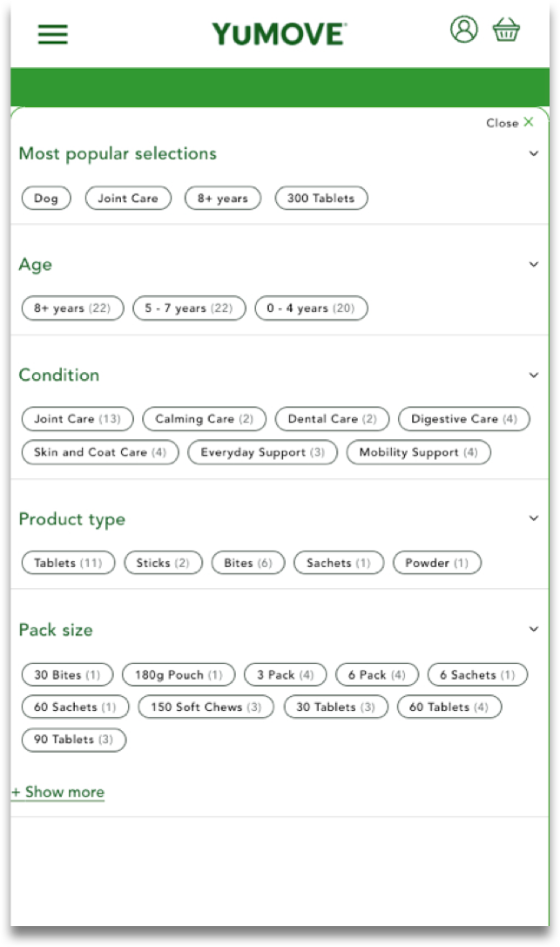Image resolution: width=560 pixels, height=947 pixels.
Task: Toggle the Joint Care (13) condition filter
Action: [x=78, y=418]
